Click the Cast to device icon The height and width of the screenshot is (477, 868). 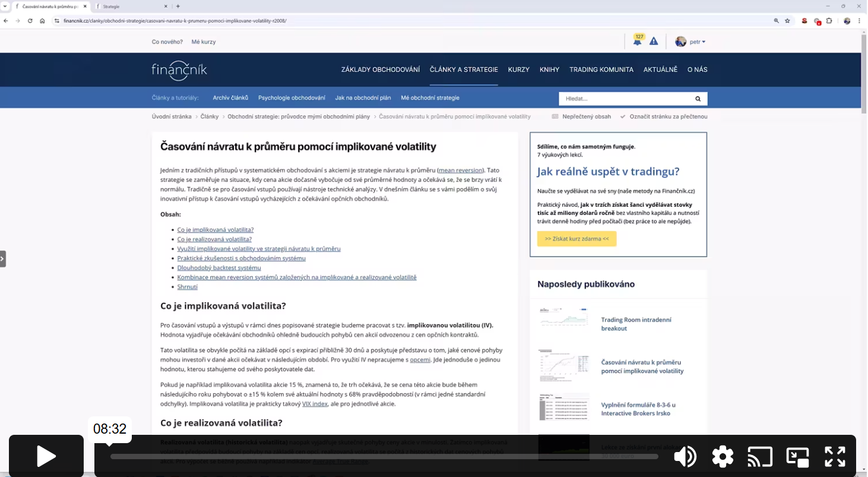tap(760, 456)
